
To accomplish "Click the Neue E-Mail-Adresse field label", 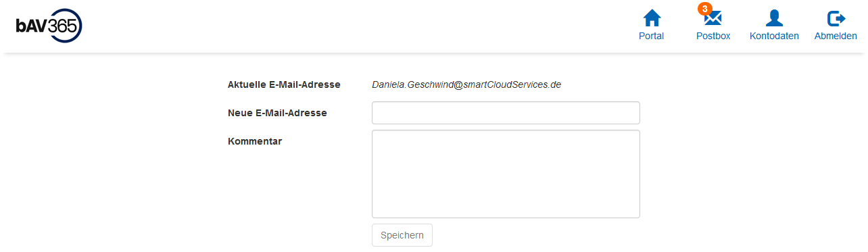I will tap(277, 113).
